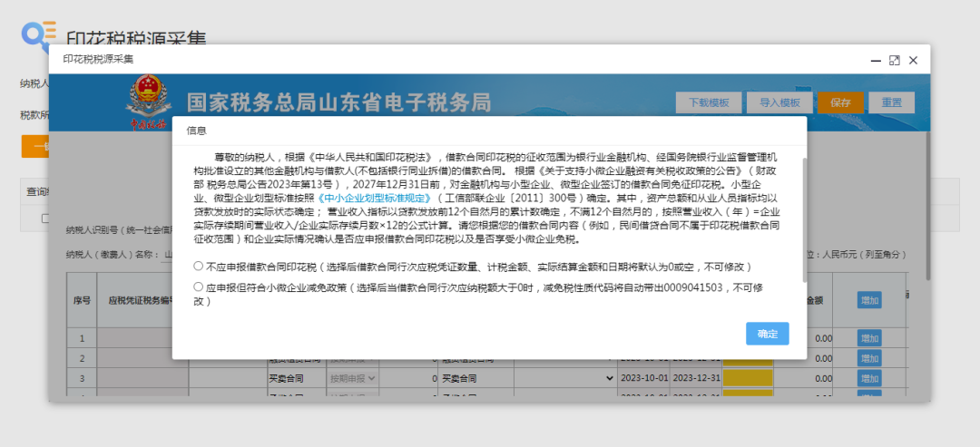The width and height of the screenshot is (980, 447).
Task: Close the 印花税税源采集 window
Action: pyautogui.click(x=913, y=61)
